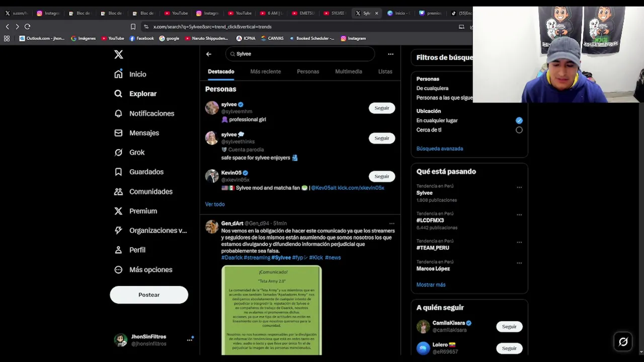Open Guardados bookmarks
This screenshot has height=362, width=644.
138,172
